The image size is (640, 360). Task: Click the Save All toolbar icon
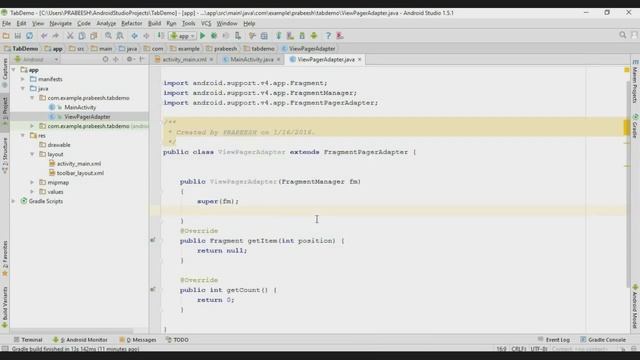[x=18, y=36]
